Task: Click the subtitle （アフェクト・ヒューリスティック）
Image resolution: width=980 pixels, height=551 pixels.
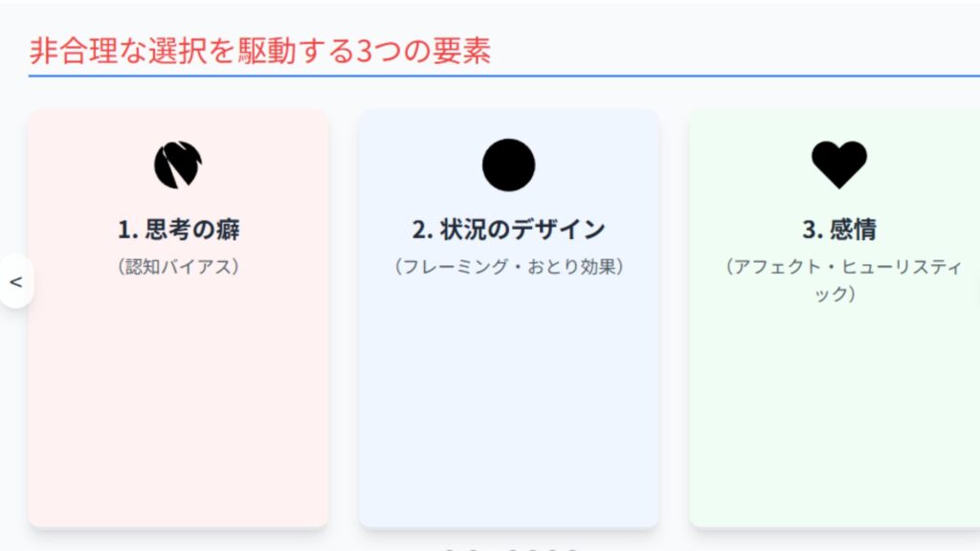Action: [x=839, y=279]
